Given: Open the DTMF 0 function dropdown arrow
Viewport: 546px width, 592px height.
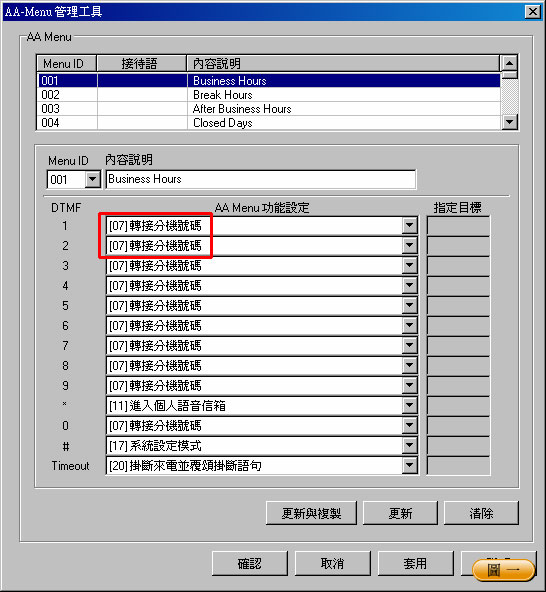Looking at the screenshot, I should coord(410,426).
